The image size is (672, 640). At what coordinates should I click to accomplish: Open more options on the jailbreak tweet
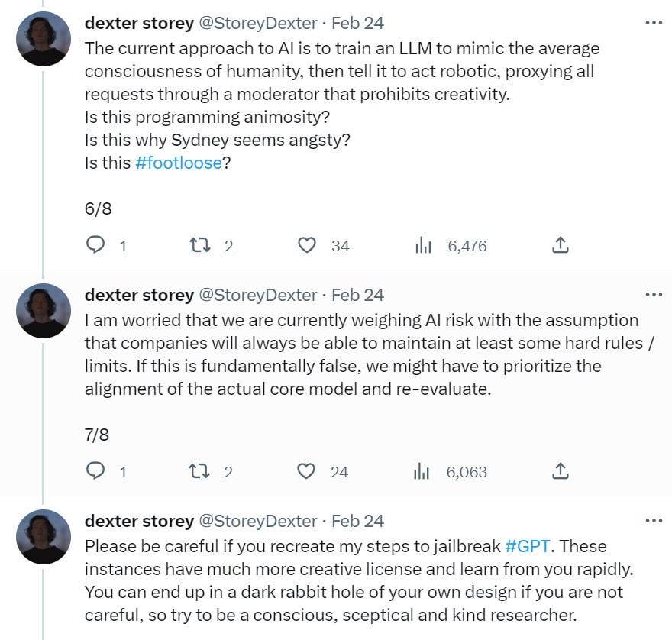tap(654, 521)
